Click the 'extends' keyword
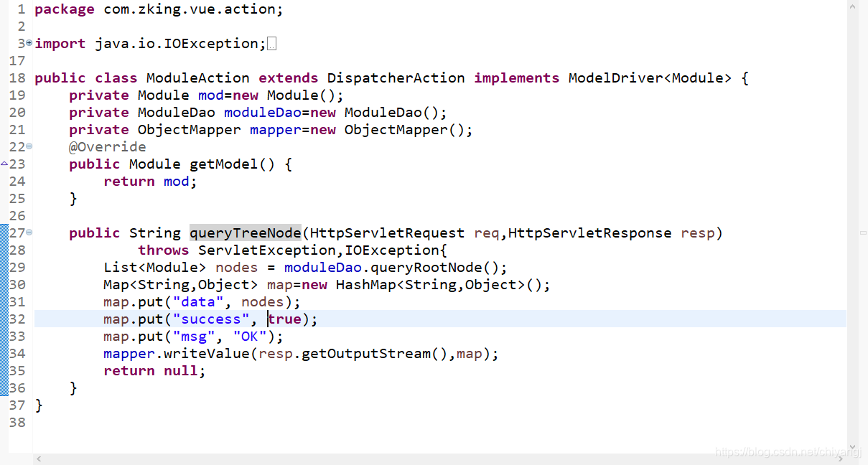This screenshot has width=868, height=465. [289, 77]
